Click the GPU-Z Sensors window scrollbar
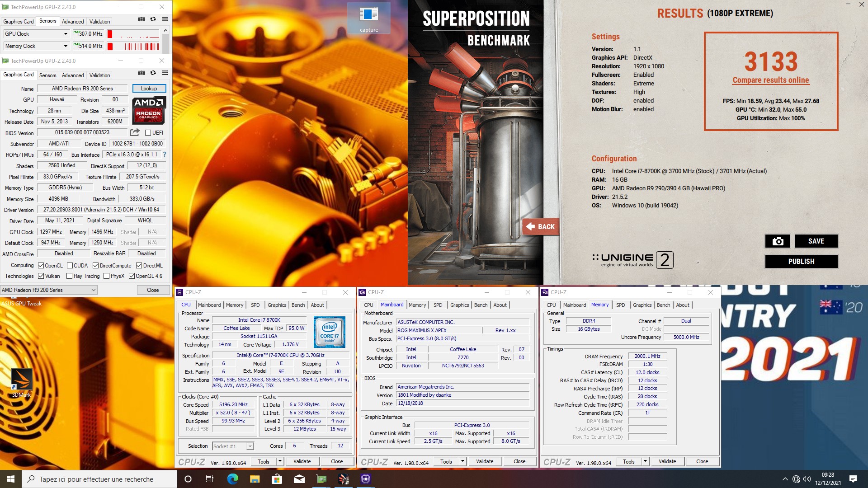This screenshot has height=488, width=868. coord(165,41)
